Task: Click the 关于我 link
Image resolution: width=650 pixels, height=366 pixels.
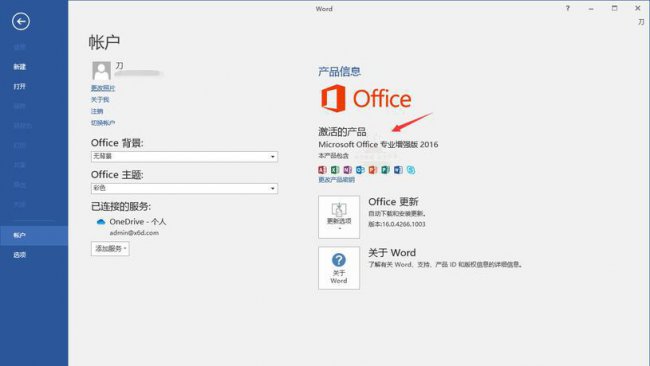Action: (100, 99)
